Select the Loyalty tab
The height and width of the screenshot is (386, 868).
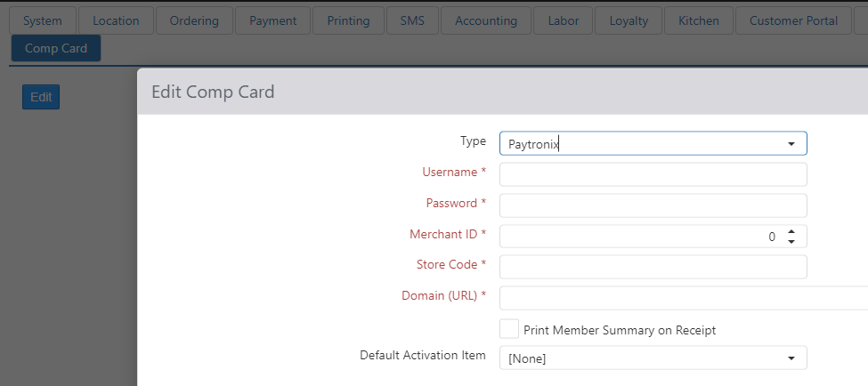629,21
